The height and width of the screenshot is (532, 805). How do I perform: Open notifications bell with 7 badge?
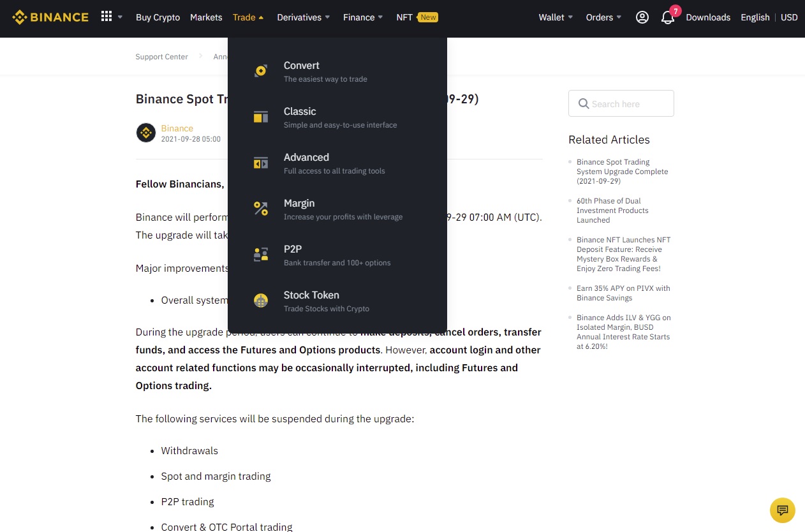point(668,17)
